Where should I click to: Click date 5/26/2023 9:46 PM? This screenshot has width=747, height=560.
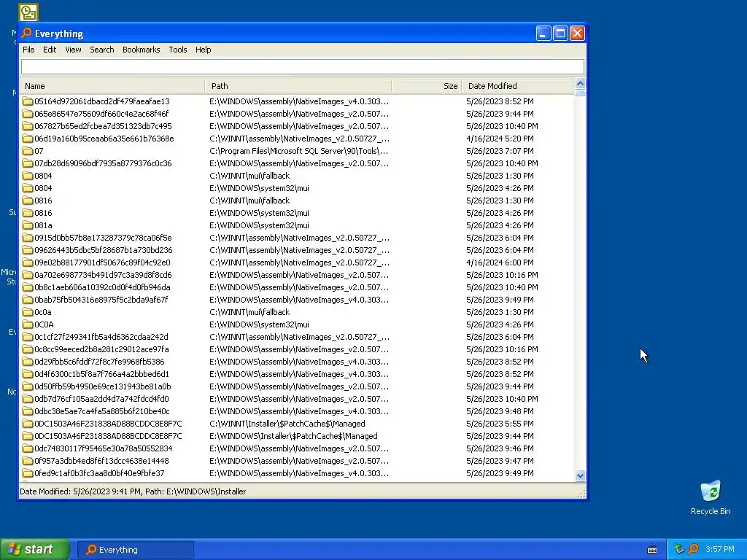[500, 448]
